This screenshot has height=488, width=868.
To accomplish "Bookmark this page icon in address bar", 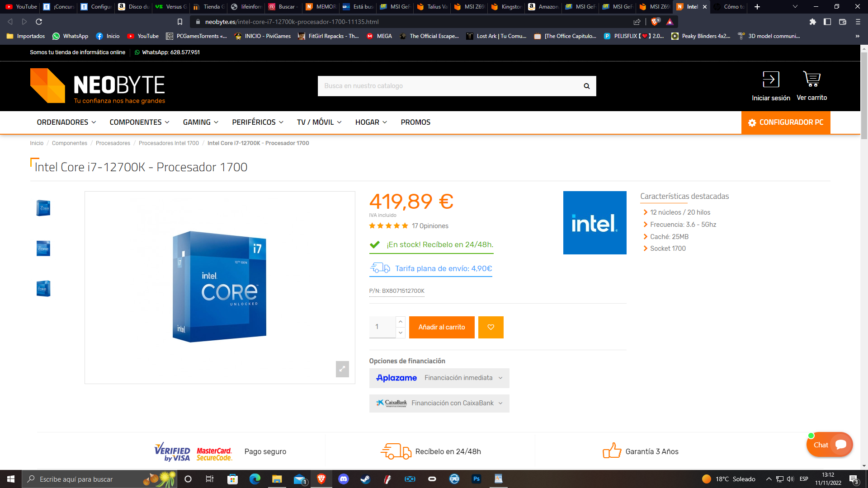I will 180,22.
